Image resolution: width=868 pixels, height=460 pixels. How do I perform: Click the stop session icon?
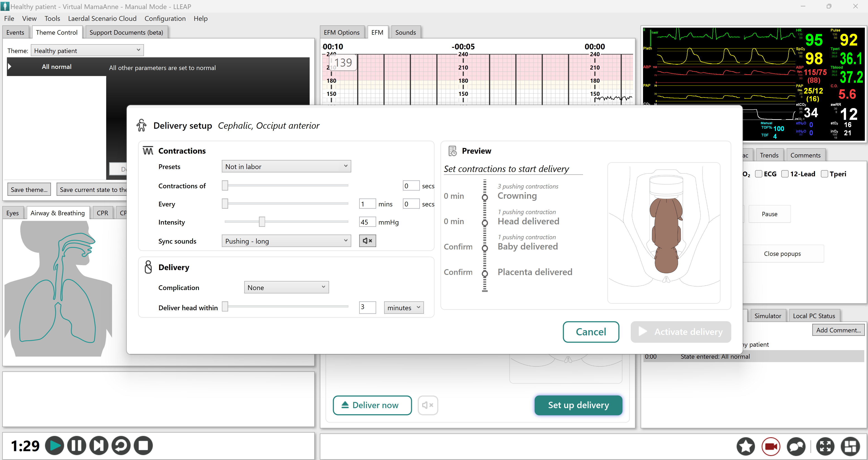coord(143,445)
